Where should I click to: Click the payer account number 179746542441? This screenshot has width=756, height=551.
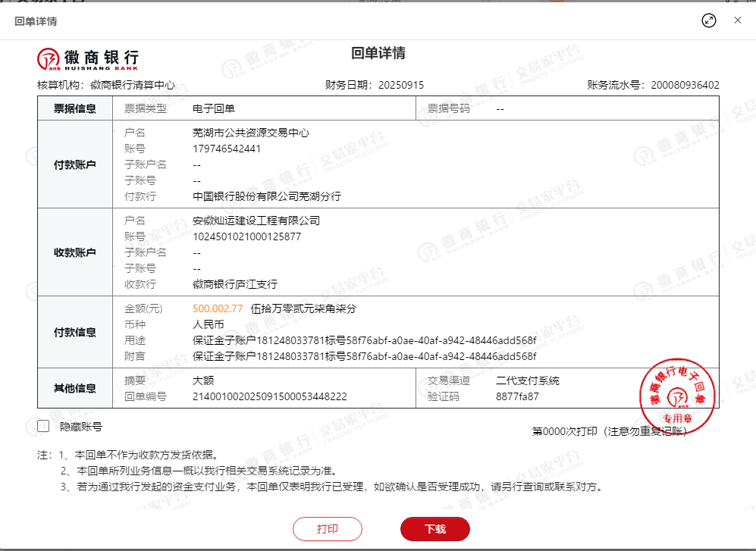(x=227, y=149)
